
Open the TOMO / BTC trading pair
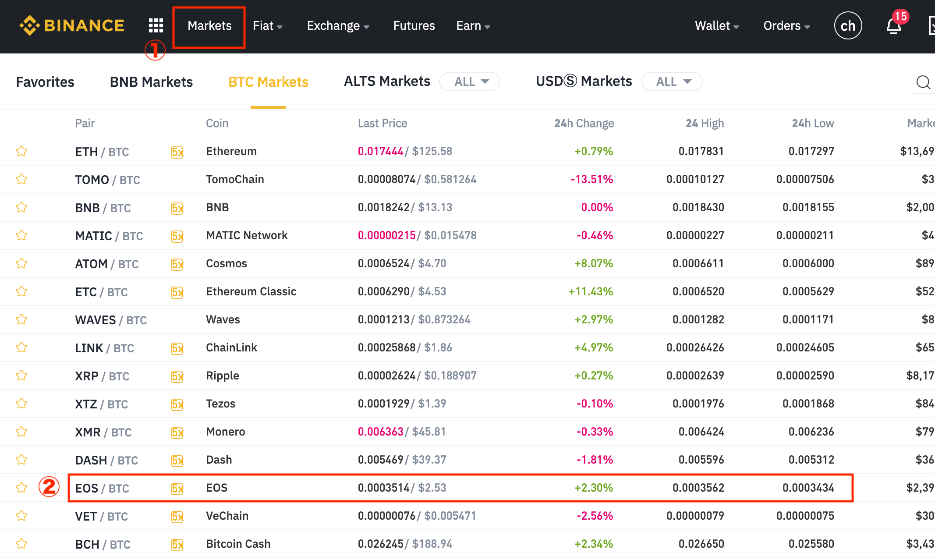tap(108, 180)
